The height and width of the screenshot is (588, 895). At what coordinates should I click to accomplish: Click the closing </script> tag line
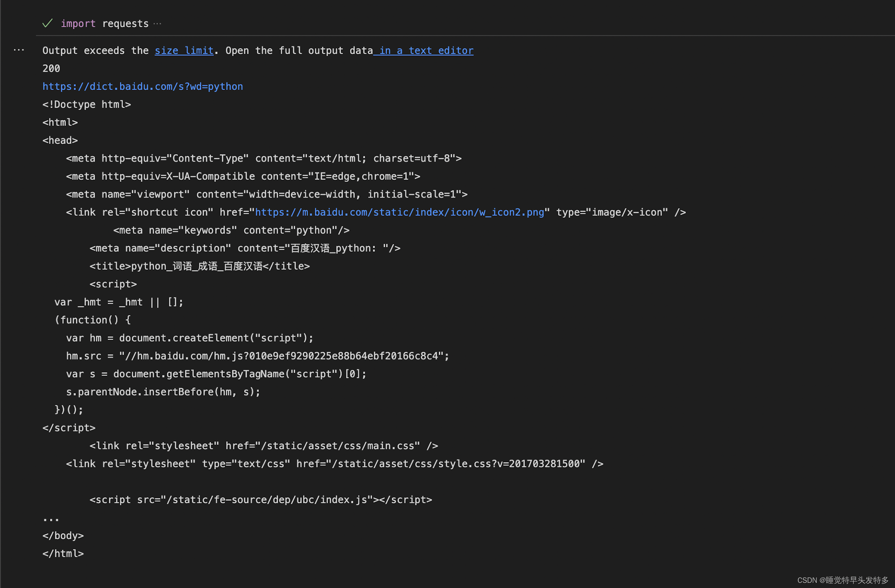[x=69, y=428]
